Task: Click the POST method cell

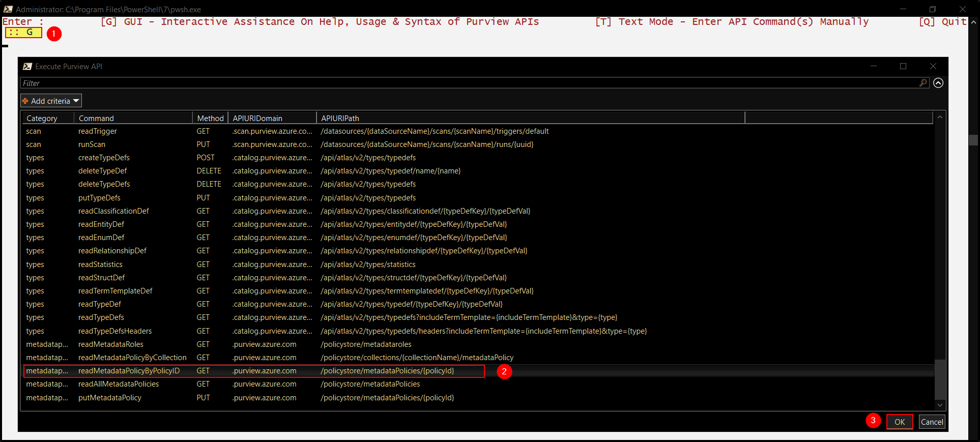Action: [206, 158]
